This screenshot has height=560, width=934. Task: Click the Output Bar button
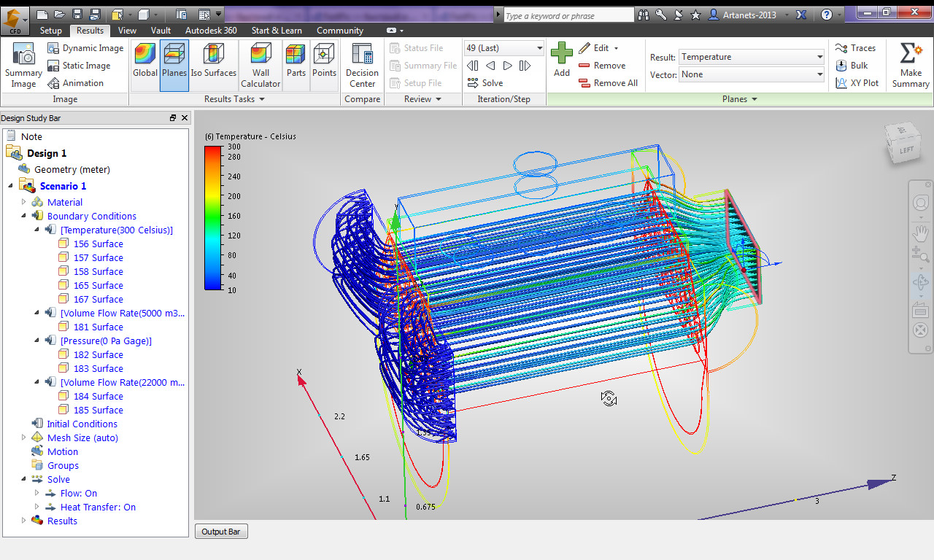pyautogui.click(x=221, y=532)
